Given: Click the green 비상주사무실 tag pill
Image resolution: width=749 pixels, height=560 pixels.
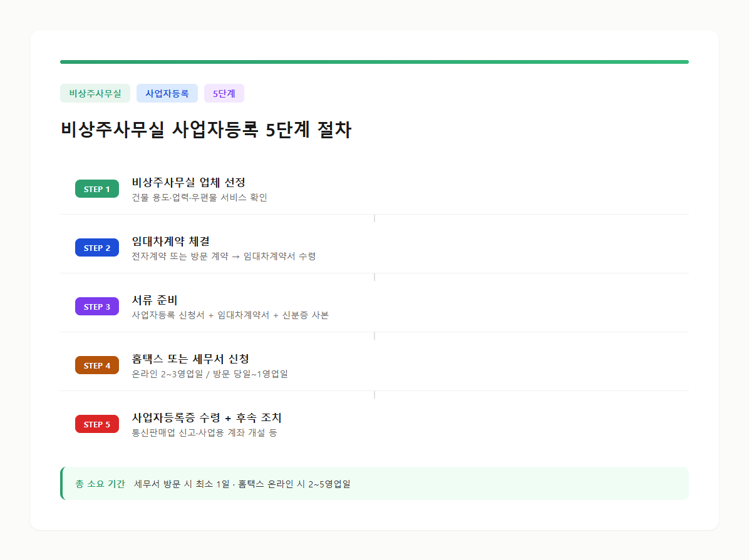Looking at the screenshot, I should pyautogui.click(x=95, y=93).
